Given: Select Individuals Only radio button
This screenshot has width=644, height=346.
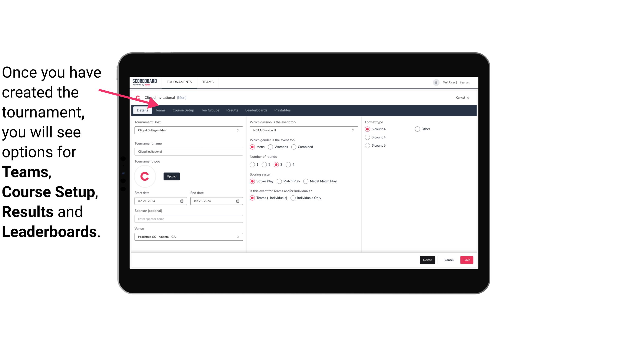Looking at the screenshot, I should click(x=293, y=198).
